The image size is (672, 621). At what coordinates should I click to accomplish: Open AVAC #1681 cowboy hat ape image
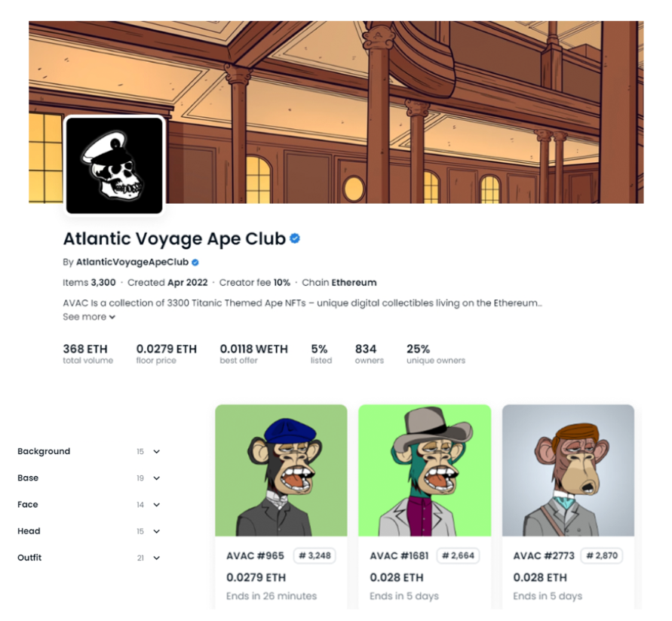[425, 471]
